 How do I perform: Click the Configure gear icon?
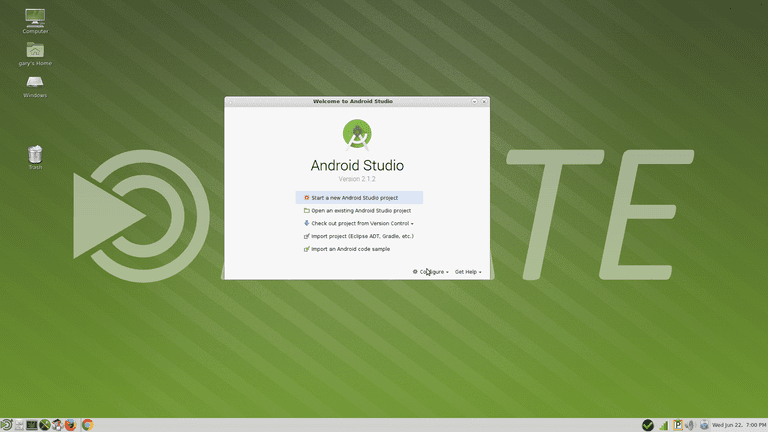(415, 272)
